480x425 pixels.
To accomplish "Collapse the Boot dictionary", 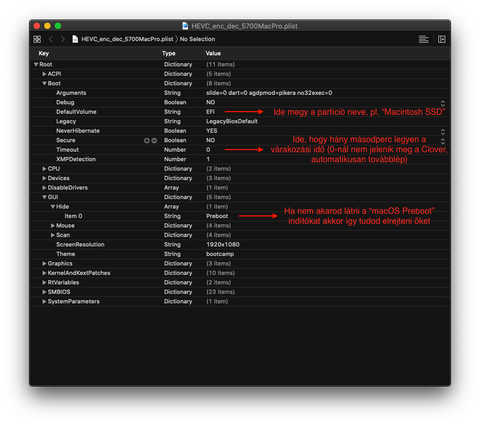I will pyautogui.click(x=44, y=83).
